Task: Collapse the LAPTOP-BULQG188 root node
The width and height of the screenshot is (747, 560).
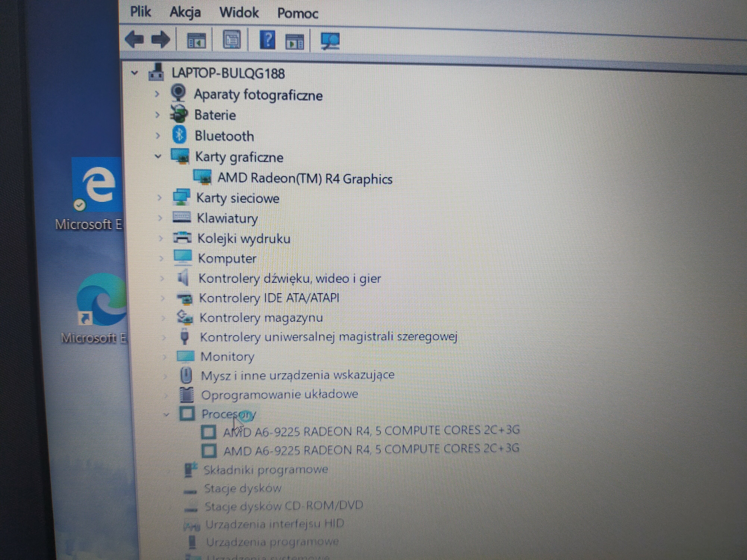Action: [134, 73]
